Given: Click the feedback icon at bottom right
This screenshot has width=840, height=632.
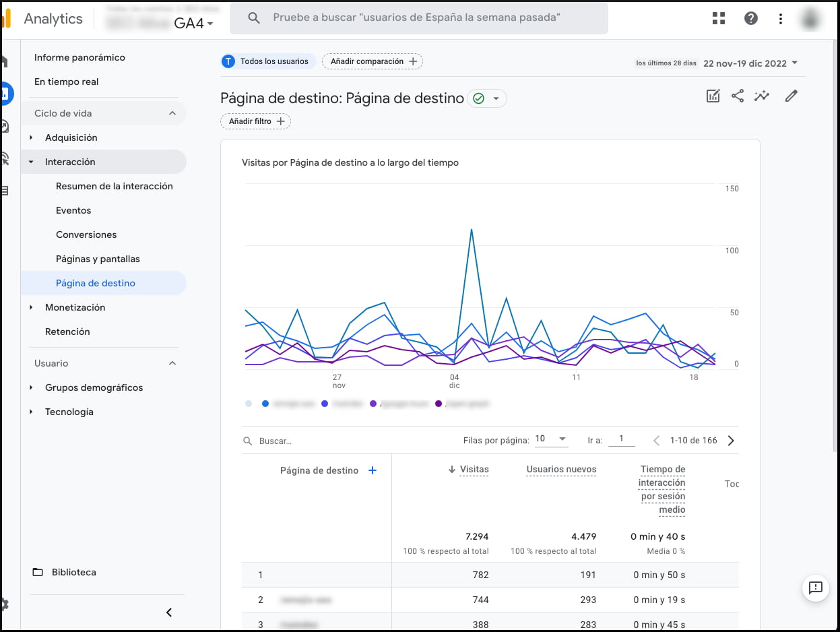Looking at the screenshot, I should [816, 588].
